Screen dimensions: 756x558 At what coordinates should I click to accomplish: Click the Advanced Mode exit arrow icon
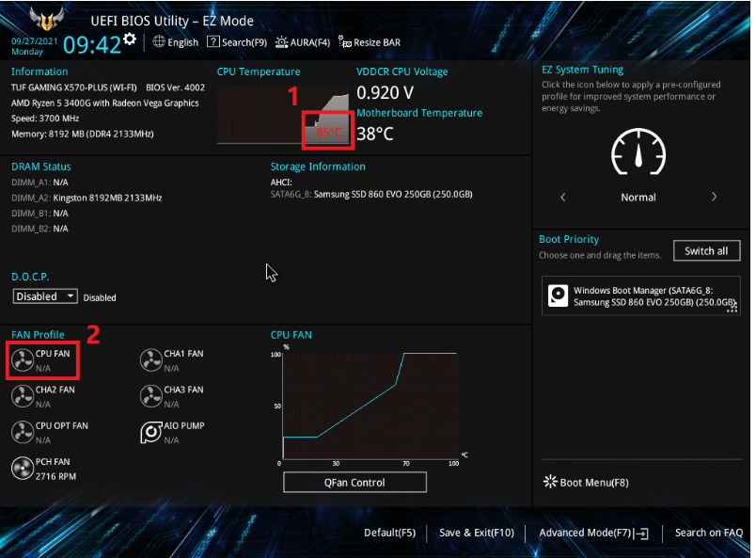[x=641, y=534]
